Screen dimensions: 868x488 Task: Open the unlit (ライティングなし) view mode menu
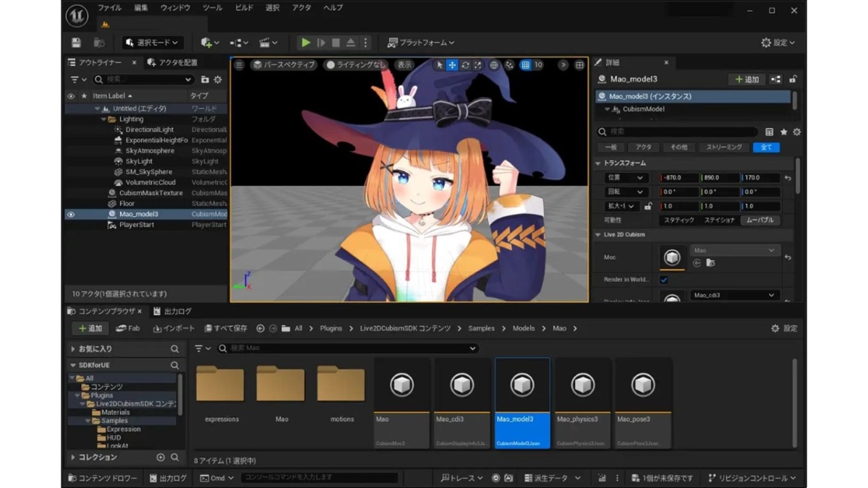356,65
